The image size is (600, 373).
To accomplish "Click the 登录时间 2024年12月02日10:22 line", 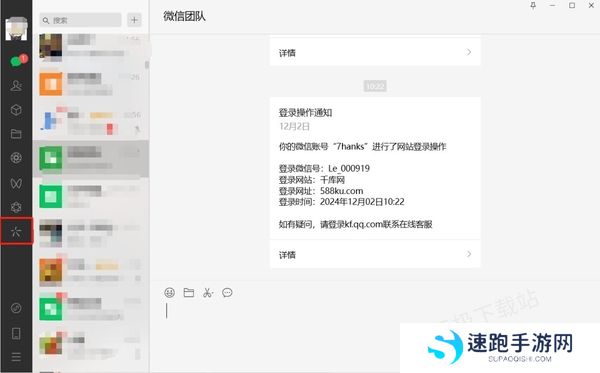I will click(x=341, y=202).
